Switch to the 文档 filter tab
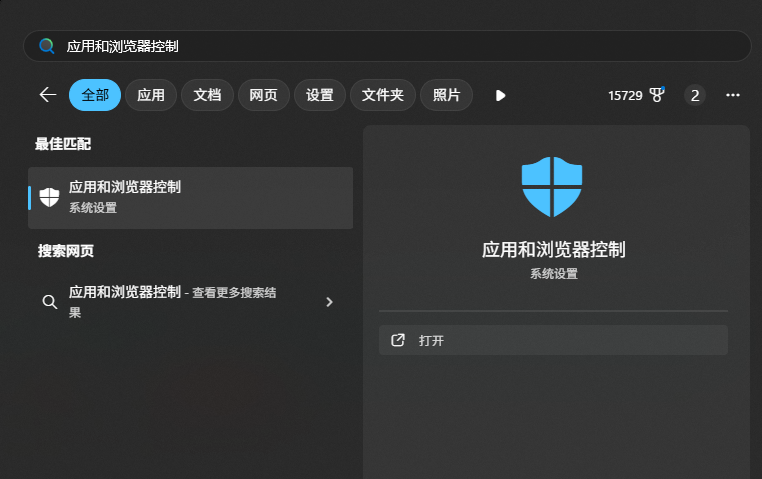762x479 pixels. pos(207,95)
